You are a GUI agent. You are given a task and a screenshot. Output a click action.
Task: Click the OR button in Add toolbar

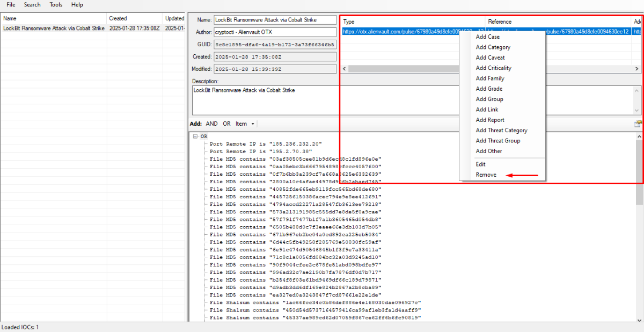coord(226,124)
